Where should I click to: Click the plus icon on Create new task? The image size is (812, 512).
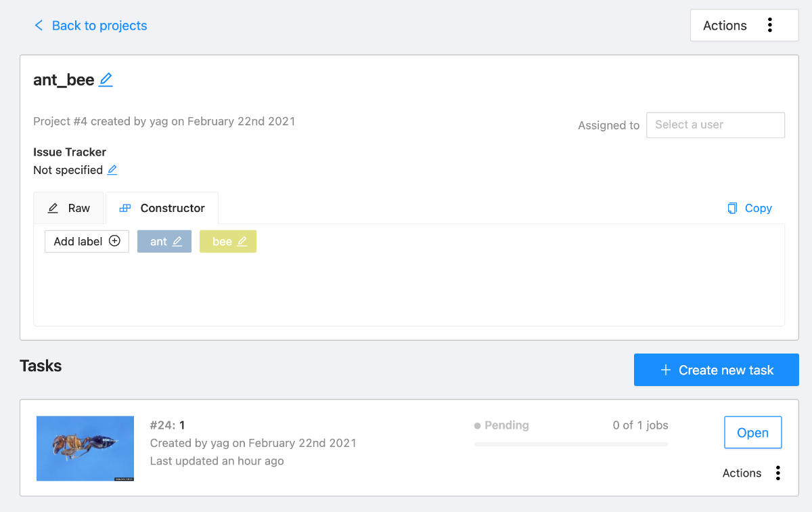pos(666,370)
